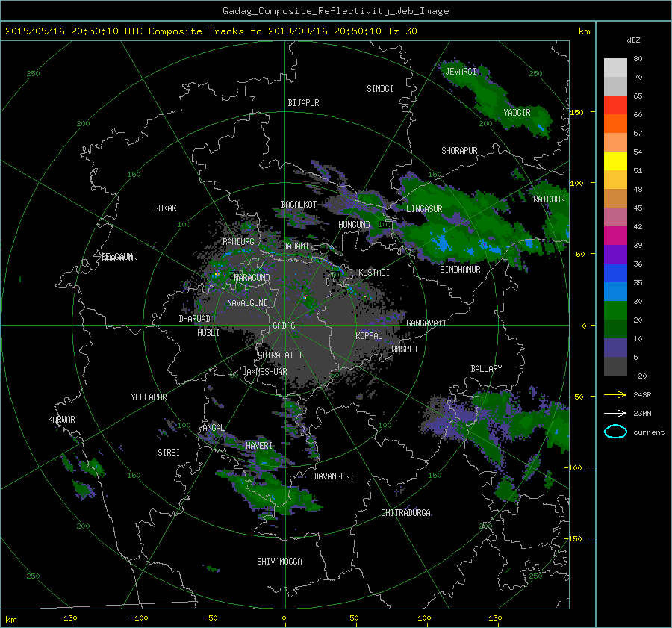
Task: Click the CHITRADURGA city label
Action: click(406, 513)
